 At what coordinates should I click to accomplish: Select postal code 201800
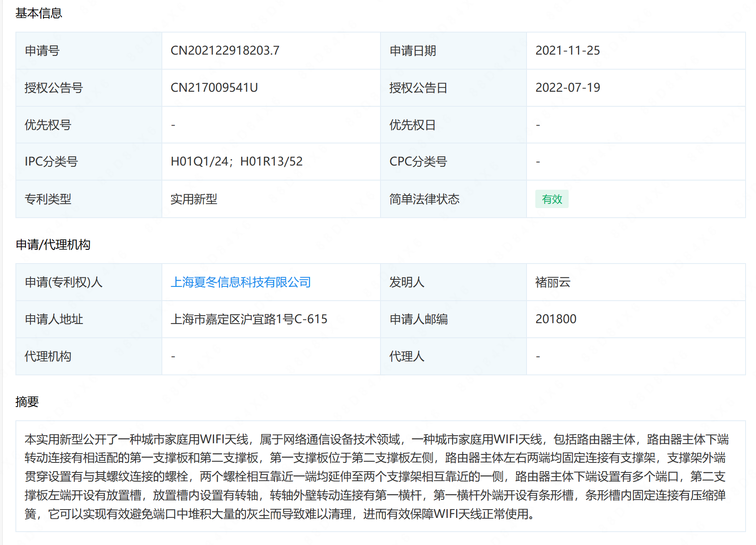(x=556, y=319)
